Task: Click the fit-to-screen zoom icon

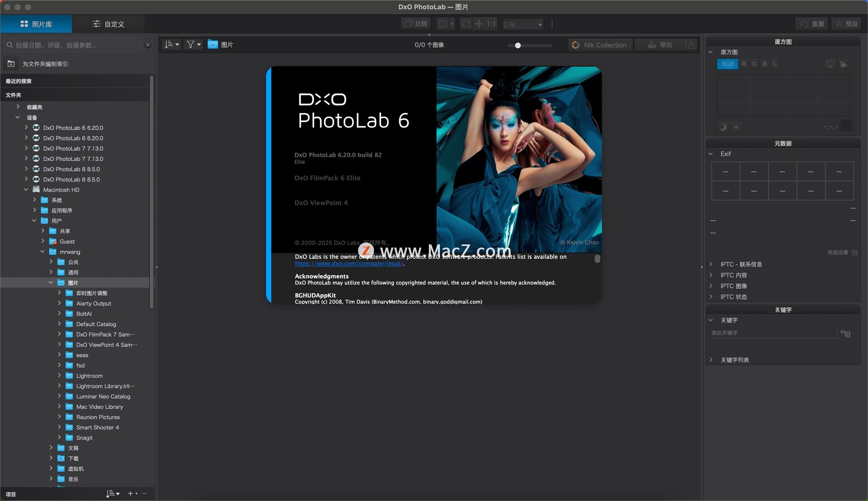Action: [466, 23]
